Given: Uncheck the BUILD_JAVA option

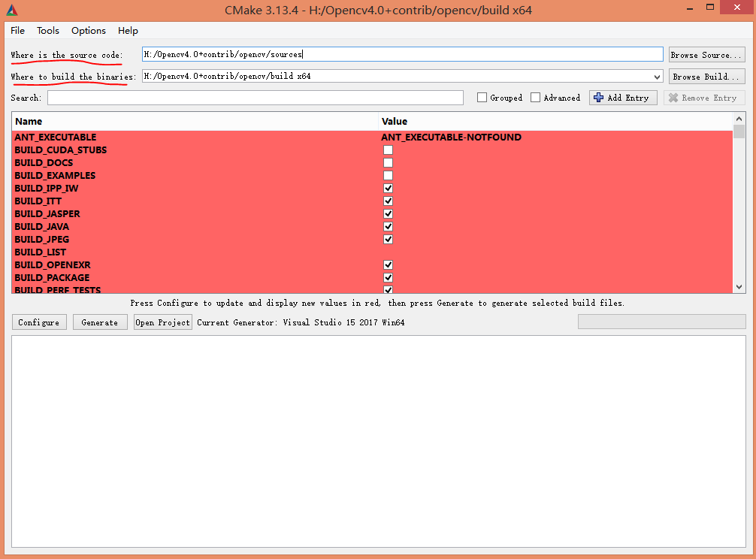Looking at the screenshot, I should 388,226.
